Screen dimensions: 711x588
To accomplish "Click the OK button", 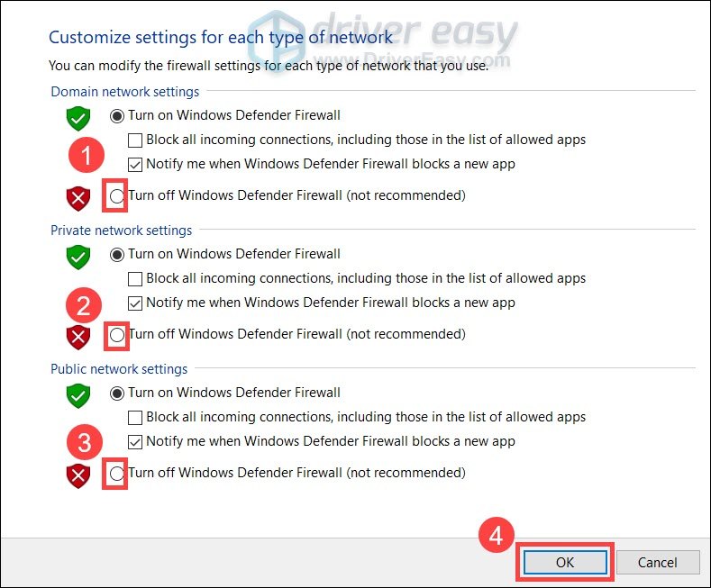I will [x=565, y=562].
